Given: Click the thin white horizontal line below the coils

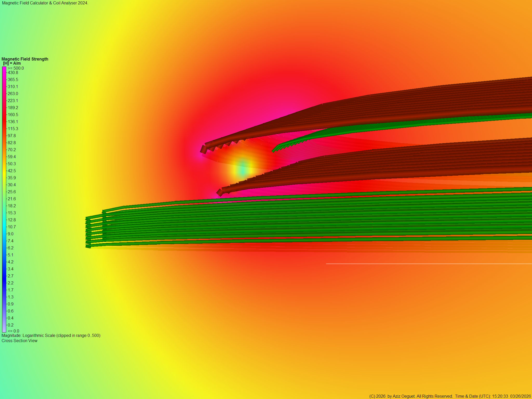Looking at the screenshot, I should point(429,264).
